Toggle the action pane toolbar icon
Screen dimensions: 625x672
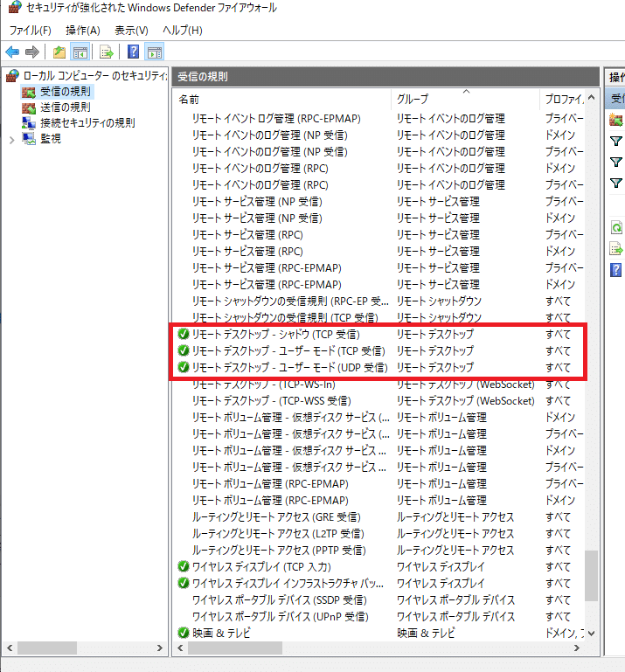tap(155, 52)
